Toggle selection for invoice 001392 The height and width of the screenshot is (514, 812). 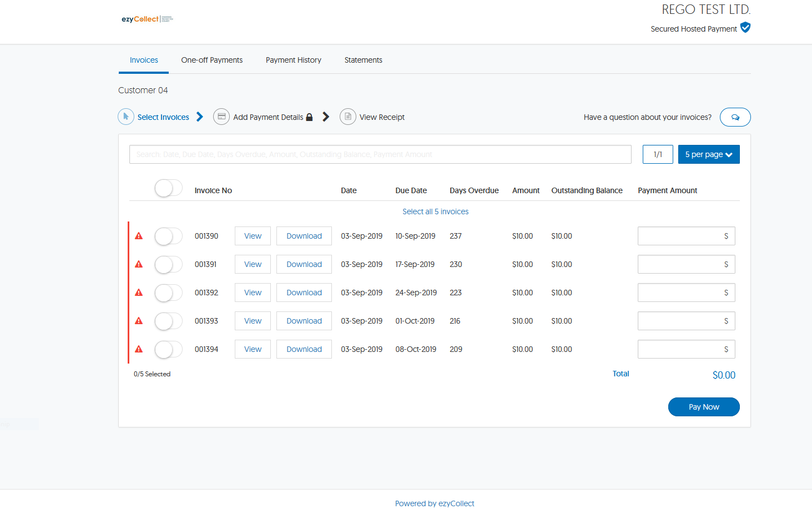click(x=168, y=293)
